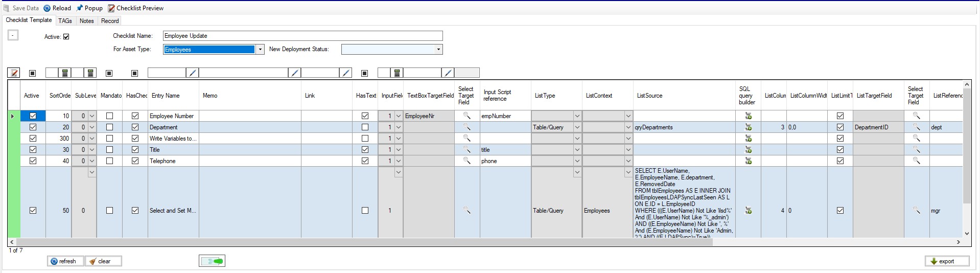Switch to the TAGs tab
Screen dimensions: 980x273
pyautogui.click(x=65, y=21)
